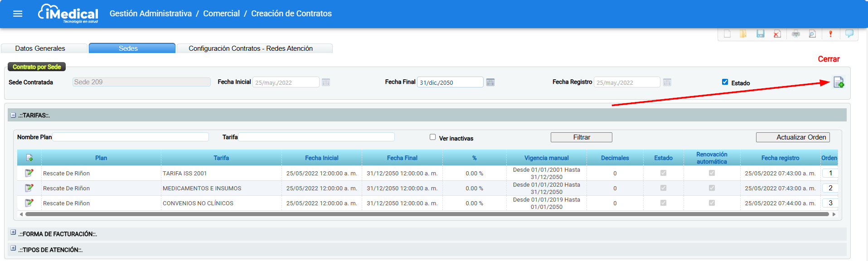Viewport: 868px width, 261px height.
Task: Collapse the TARIFAS section
Action: pyautogui.click(x=13, y=116)
